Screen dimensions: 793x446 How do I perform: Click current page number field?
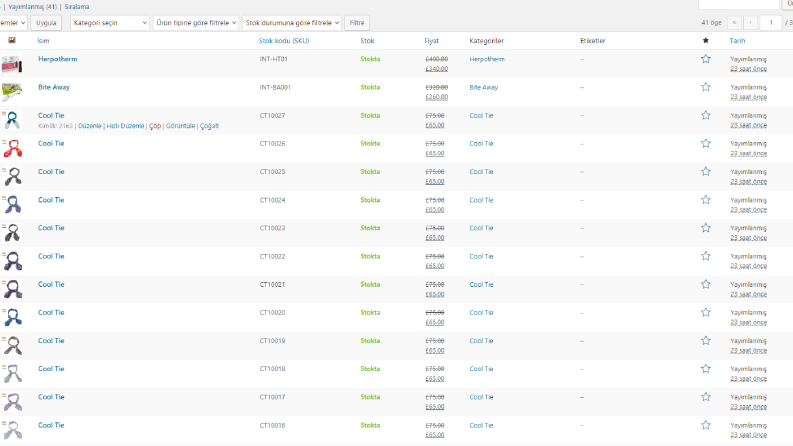tap(771, 23)
